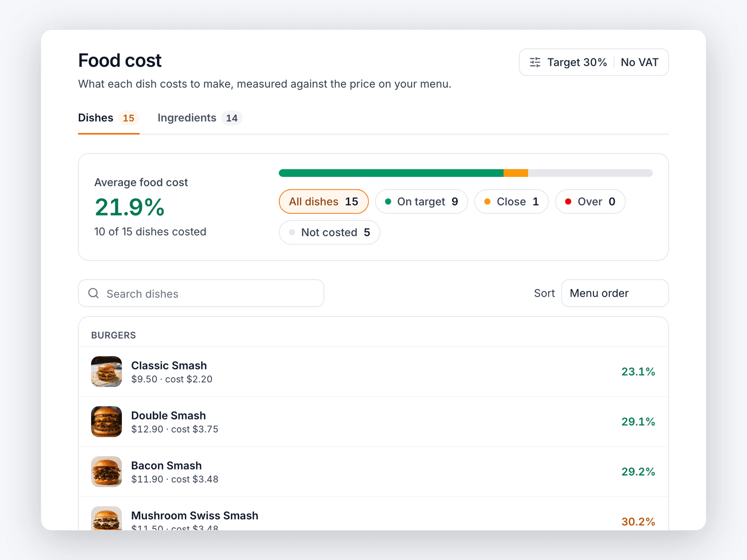Click the magnifier icon in search box

coord(93,293)
